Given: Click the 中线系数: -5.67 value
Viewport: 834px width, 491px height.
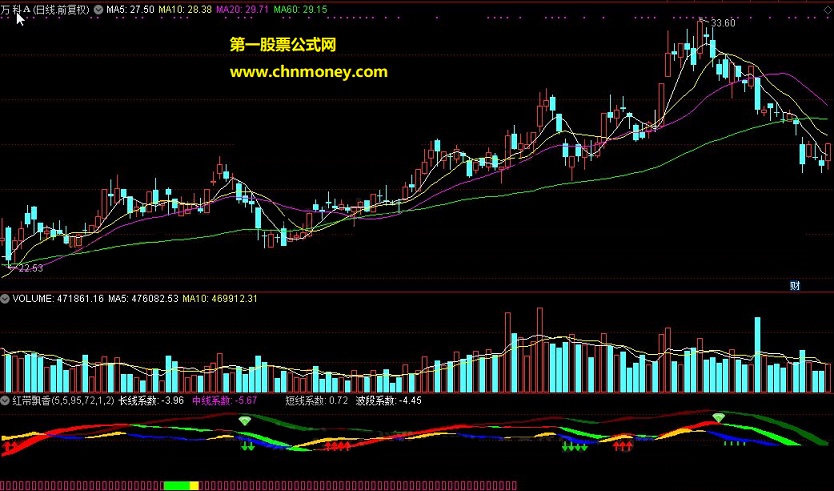Looking at the screenshot, I should [x=224, y=401].
